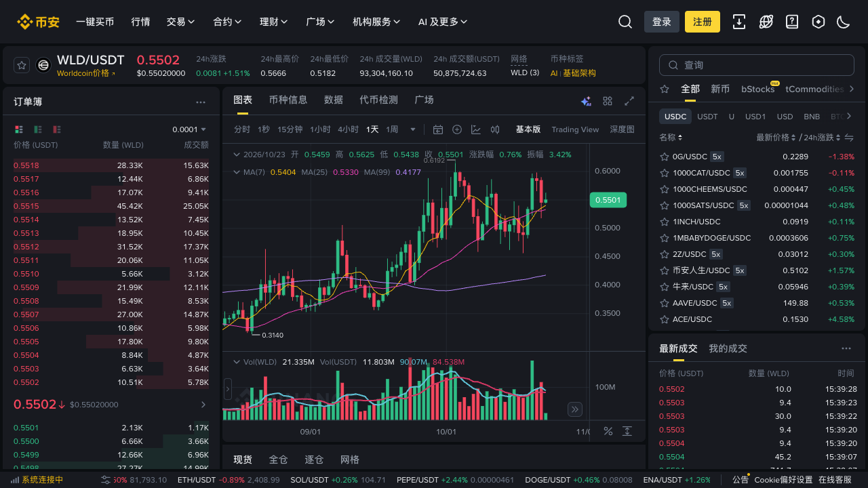Click the 查询 search input field

click(x=757, y=65)
